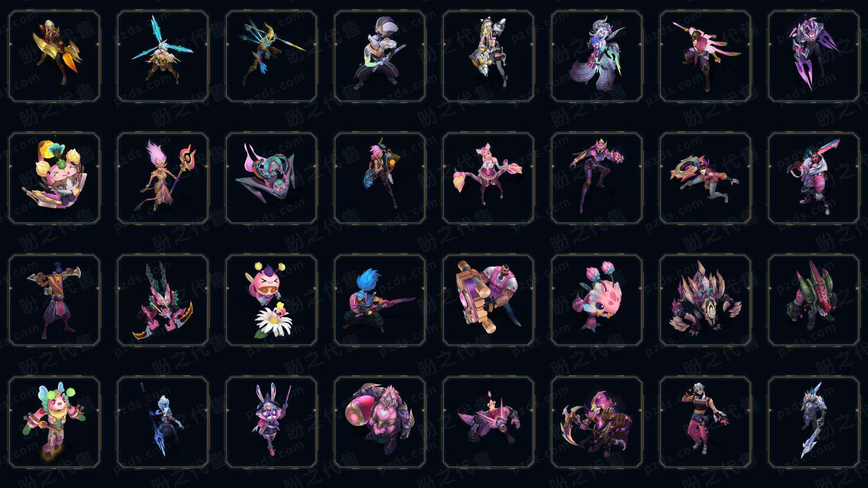
Task: Click the purple dark-armored claw skin
Action: pyautogui.click(x=814, y=56)
